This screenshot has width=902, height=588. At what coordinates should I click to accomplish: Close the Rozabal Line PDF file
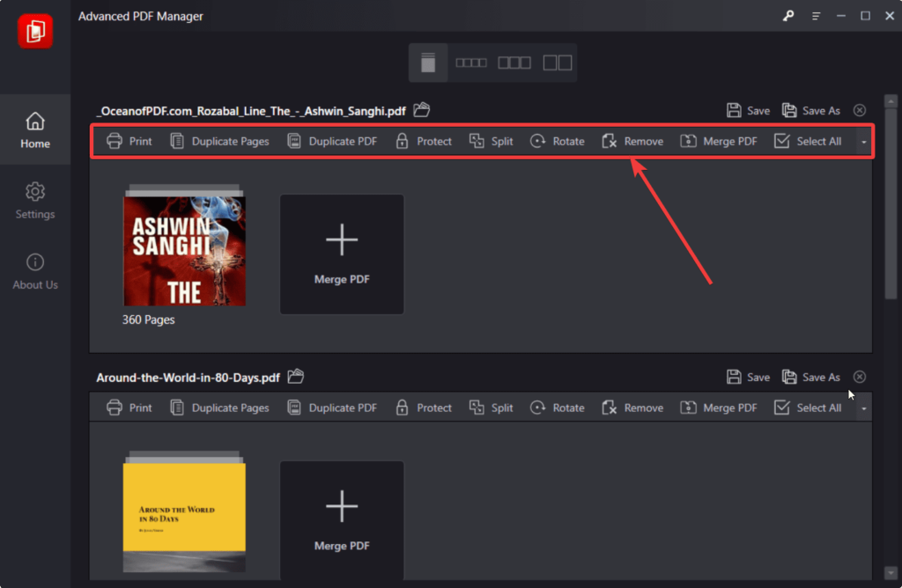(860, 110)
